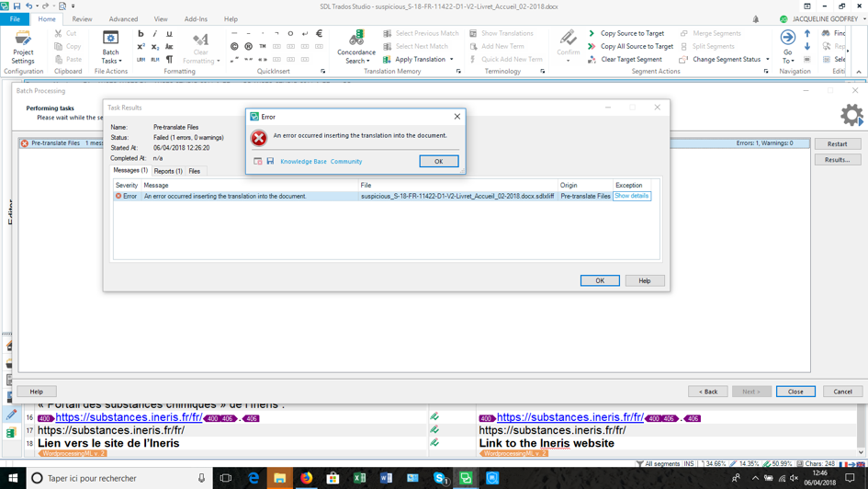Toggle underline formatting in the ribbon
This screenshot has width=868, height=489.
pos(169,34)
